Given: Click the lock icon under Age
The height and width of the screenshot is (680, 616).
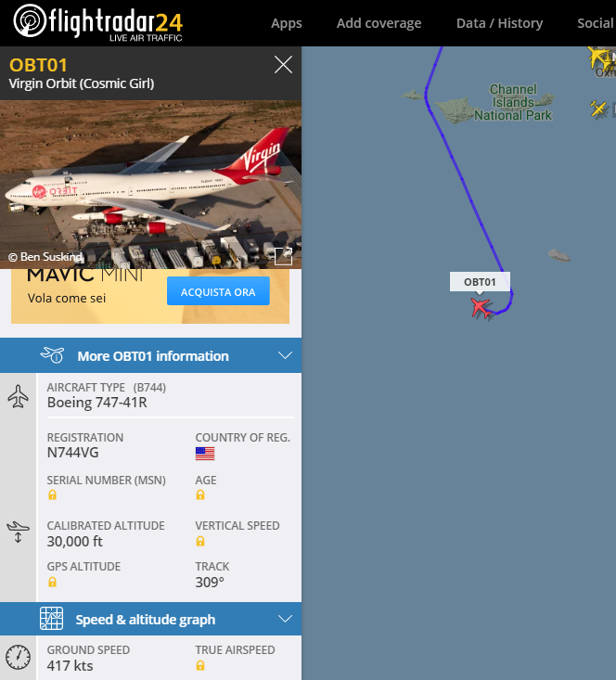Looking at the screenshot, I should [200, 494].
